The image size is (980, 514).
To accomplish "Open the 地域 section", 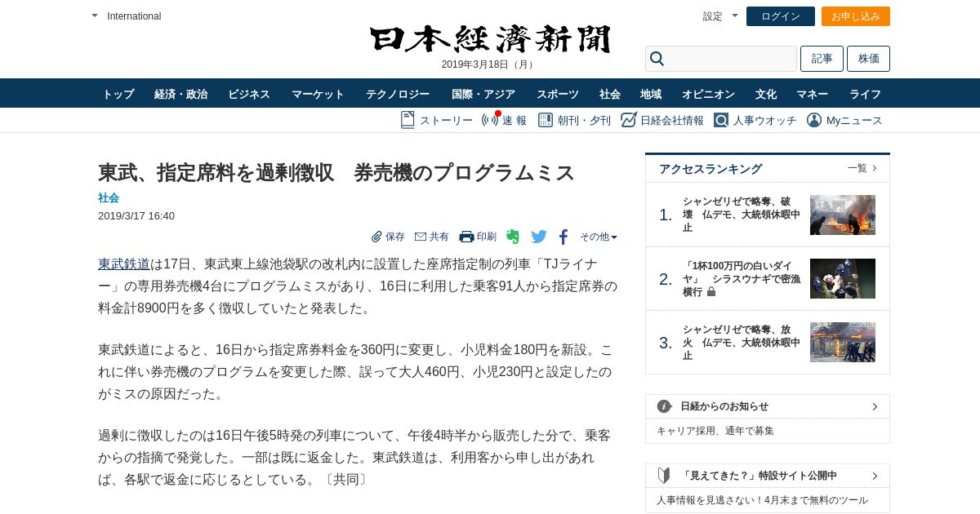I will [651, 94].
